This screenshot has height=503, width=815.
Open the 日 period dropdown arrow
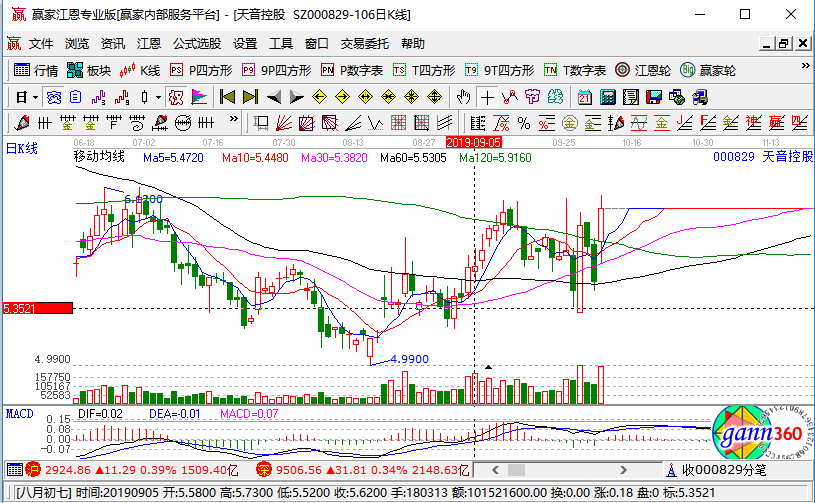tap(35, 97)
